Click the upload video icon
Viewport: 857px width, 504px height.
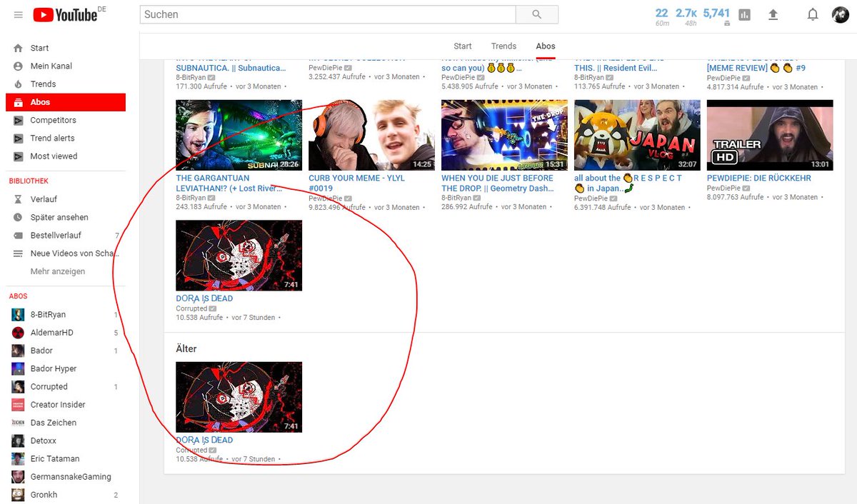[773, 14]
